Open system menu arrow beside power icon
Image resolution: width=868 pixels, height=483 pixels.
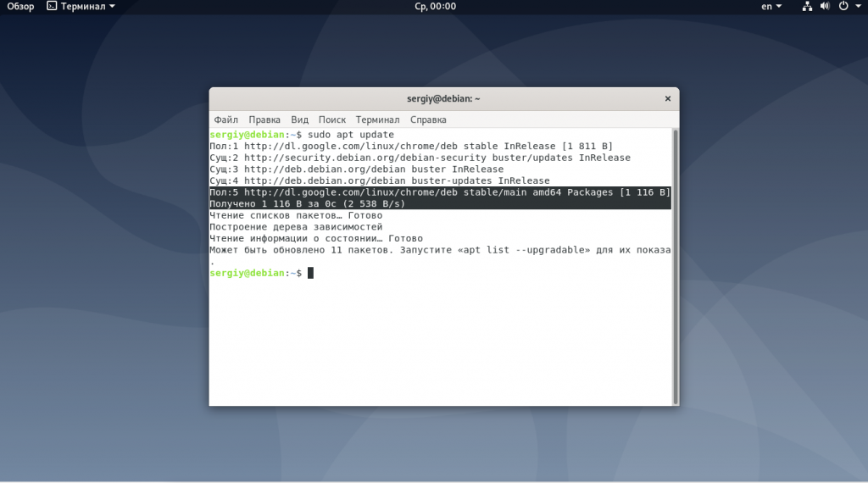tap(857, 7)
